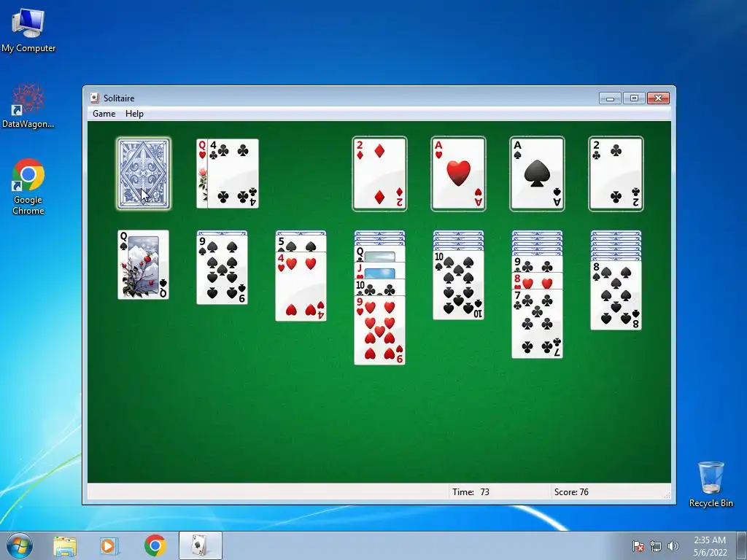Viewport: 747px width, 560px height.
Task: Select the 9 of spades in second column
Action: pyautogui.click(x=222, y=270)
